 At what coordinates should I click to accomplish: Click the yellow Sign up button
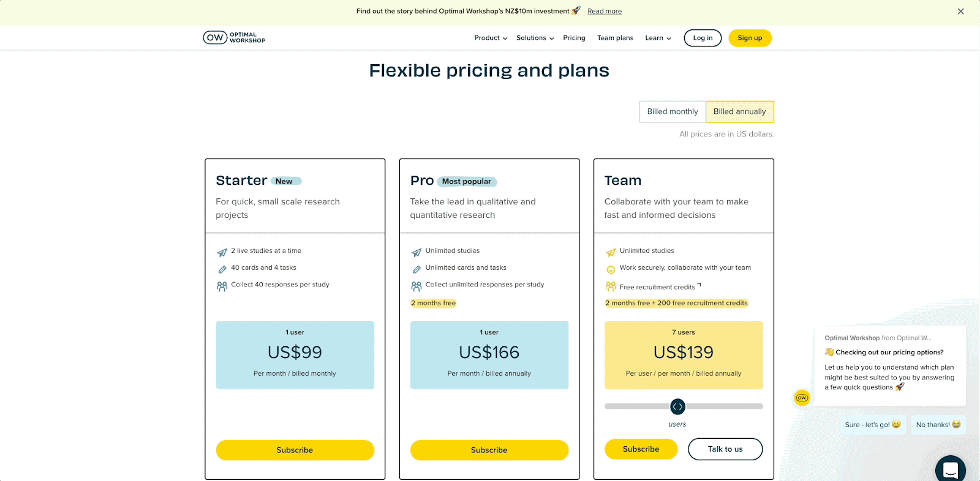pos(750,38)
